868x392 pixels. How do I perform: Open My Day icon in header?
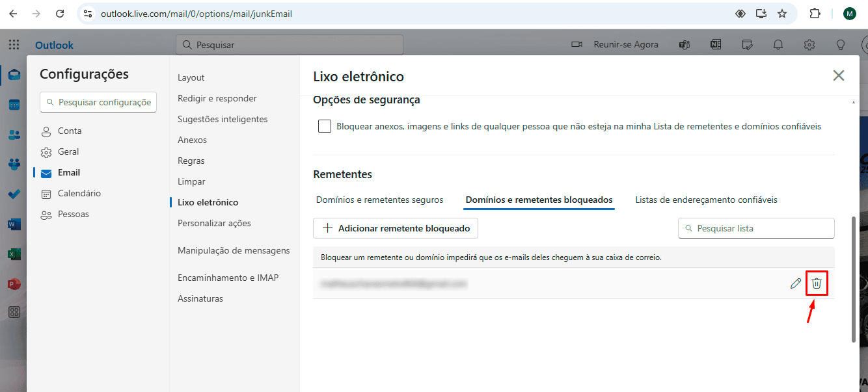[748, 45]
